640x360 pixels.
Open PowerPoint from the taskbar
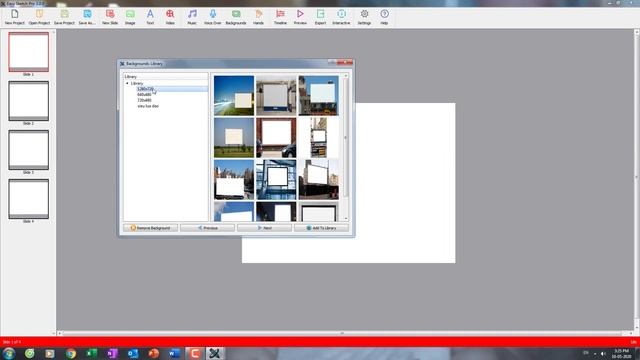(153, 353)
